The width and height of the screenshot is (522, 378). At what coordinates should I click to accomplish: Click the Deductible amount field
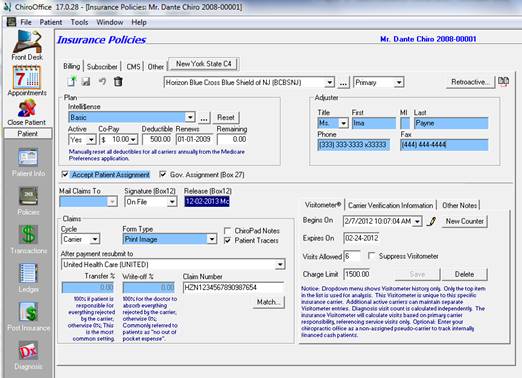(x=157, y=139)
